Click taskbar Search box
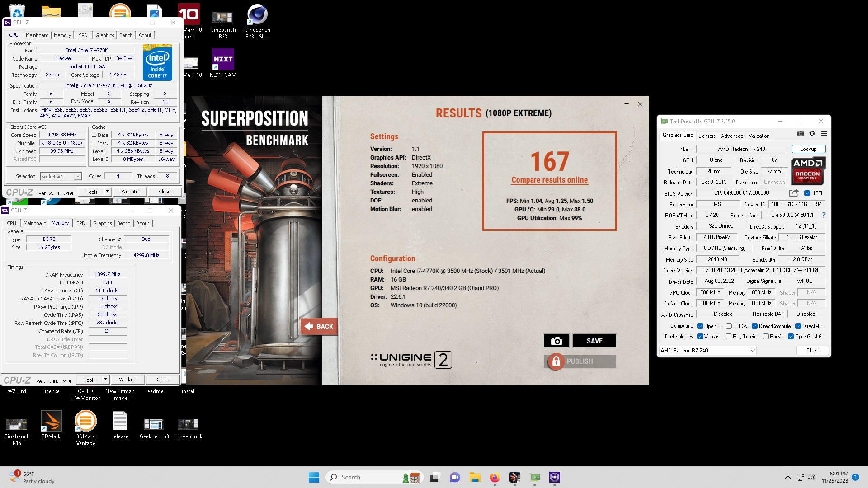 tap(374, 477)
